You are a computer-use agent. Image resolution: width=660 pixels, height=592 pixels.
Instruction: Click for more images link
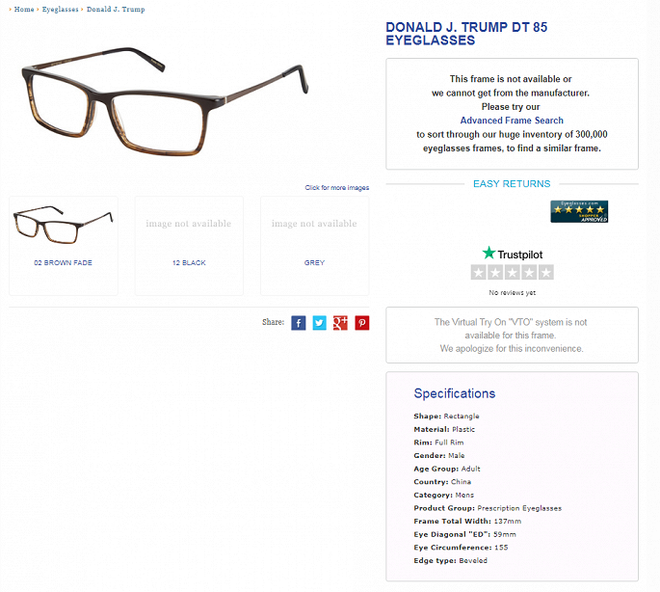337,187
